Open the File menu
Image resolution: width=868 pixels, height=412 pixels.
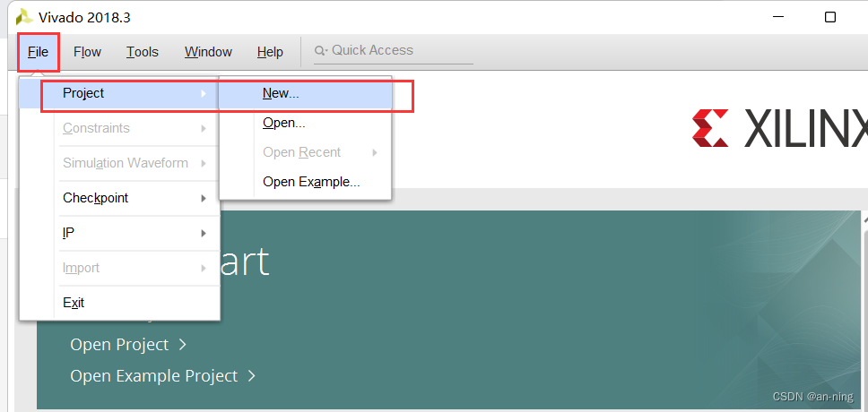tap(39, 52)
